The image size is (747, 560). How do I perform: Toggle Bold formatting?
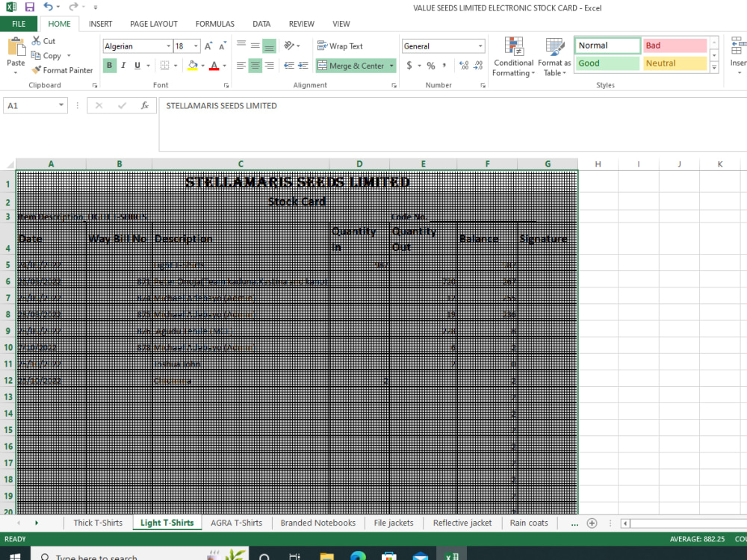click(x=110, y=65)
